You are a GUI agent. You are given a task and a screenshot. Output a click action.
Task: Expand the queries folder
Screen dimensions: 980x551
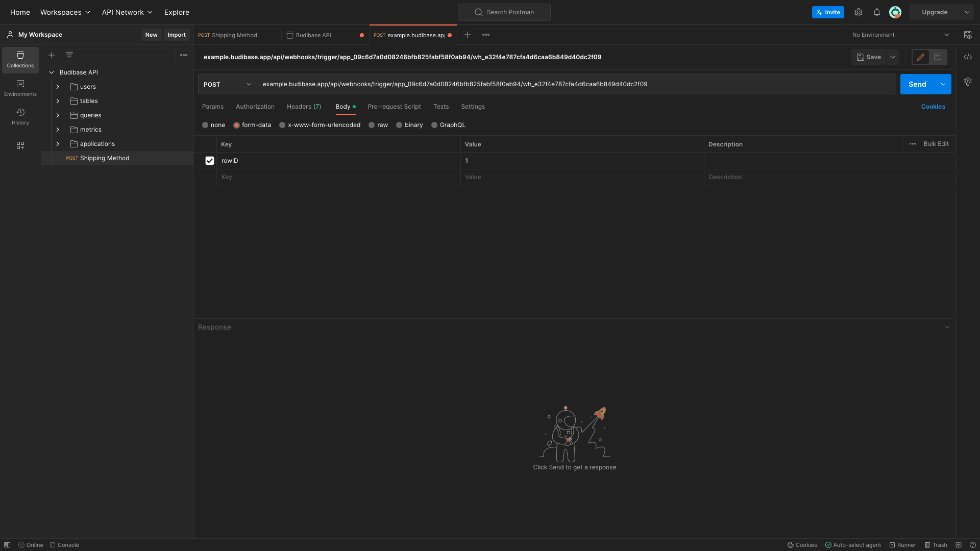(58, 115)
